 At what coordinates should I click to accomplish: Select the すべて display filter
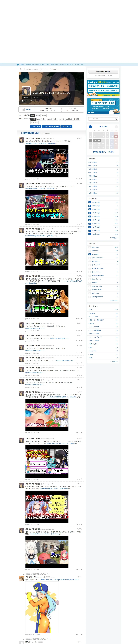pyautogui.click(x=33, y=119)
